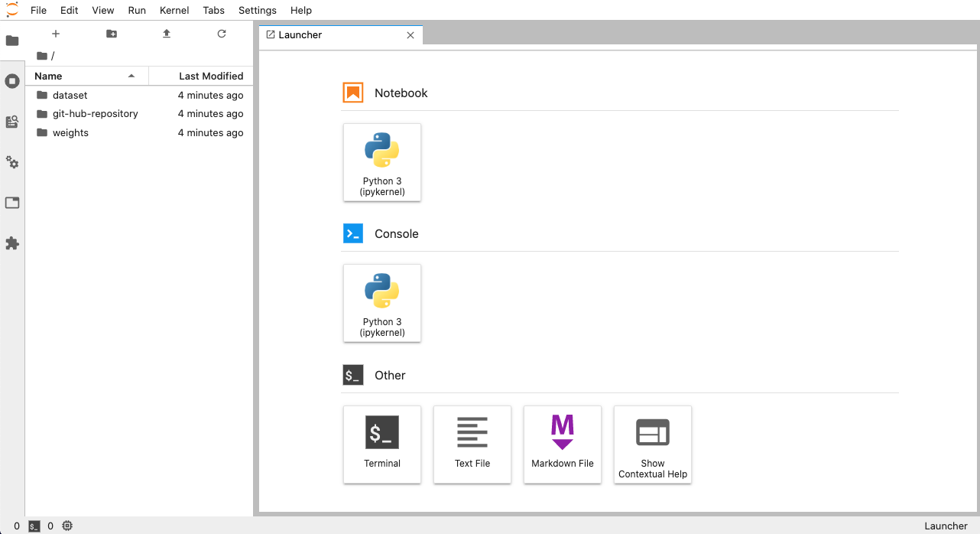The width and height of the screenshot is (980, 534).
Task: Click the New Launcher plus icon
Action: tap(56, 34)
